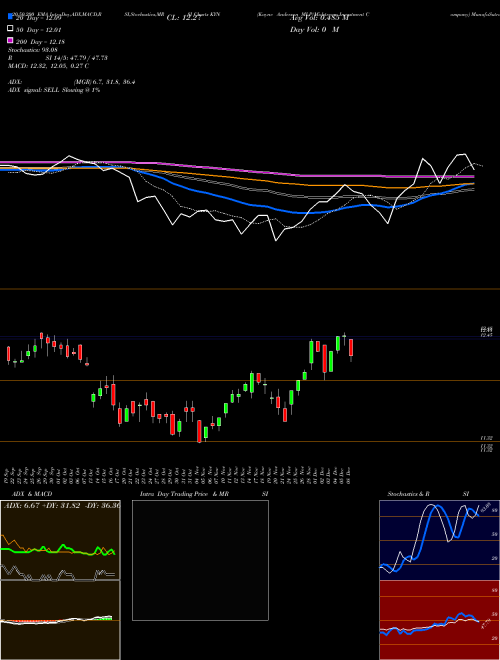Click the white 50 Day legend swatch
500x660 pixels.
(x=10, y=29)
